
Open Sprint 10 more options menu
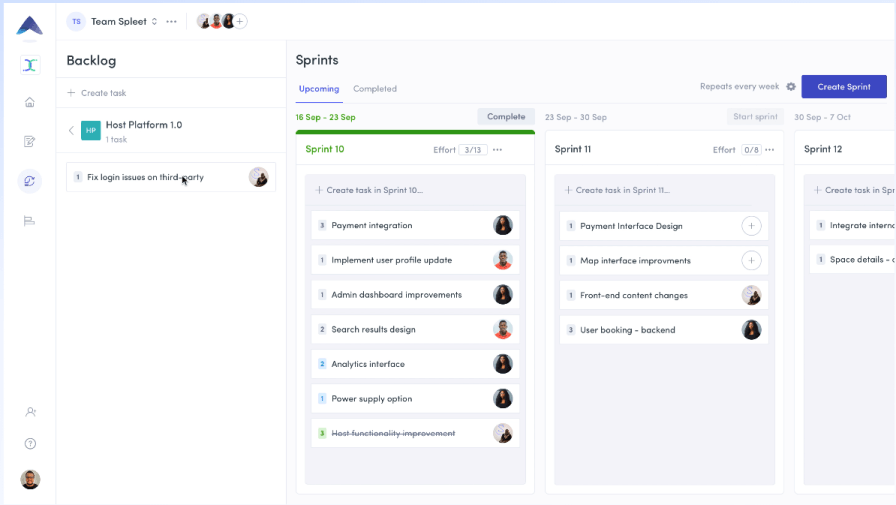point(498,150)
